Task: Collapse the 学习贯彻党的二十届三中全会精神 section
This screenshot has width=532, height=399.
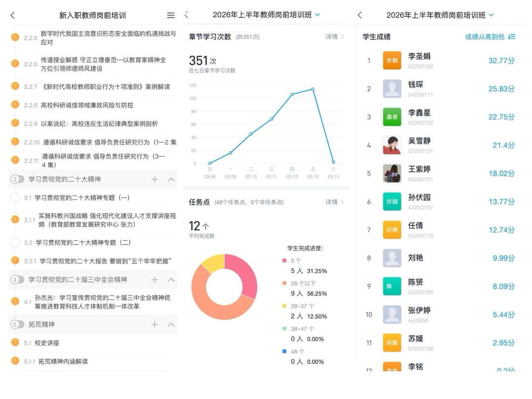Action: (x=170, y=279)
